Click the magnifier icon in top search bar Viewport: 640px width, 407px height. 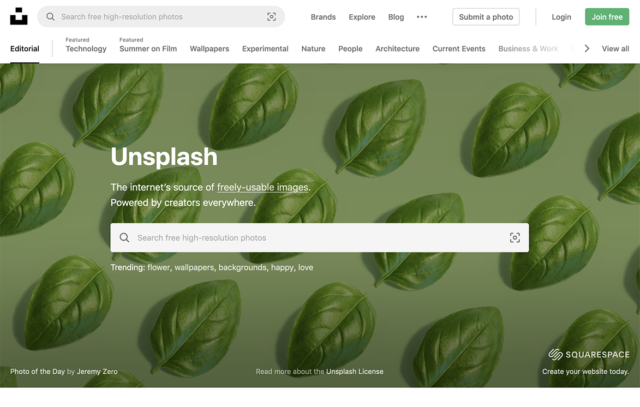coord(50,17)
